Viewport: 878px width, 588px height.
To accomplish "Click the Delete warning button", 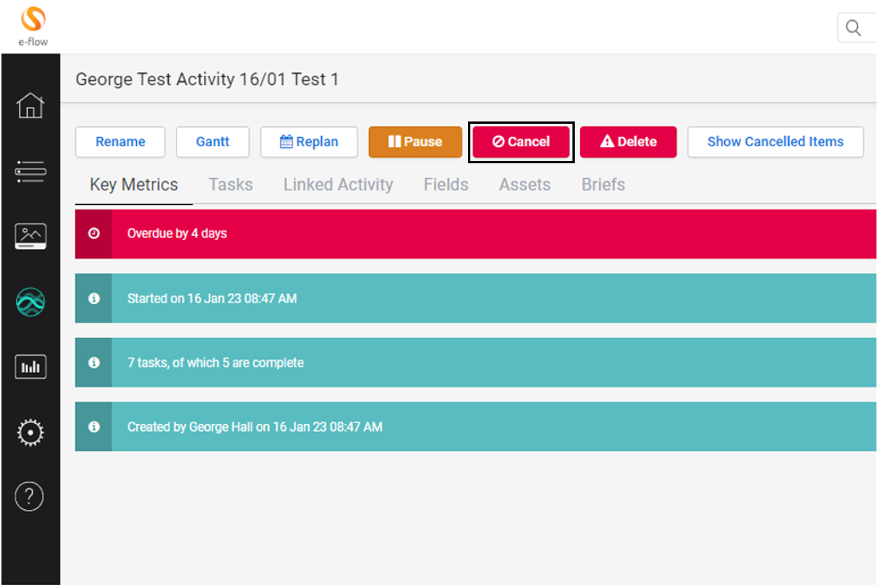I will click(x=628, y=142).
